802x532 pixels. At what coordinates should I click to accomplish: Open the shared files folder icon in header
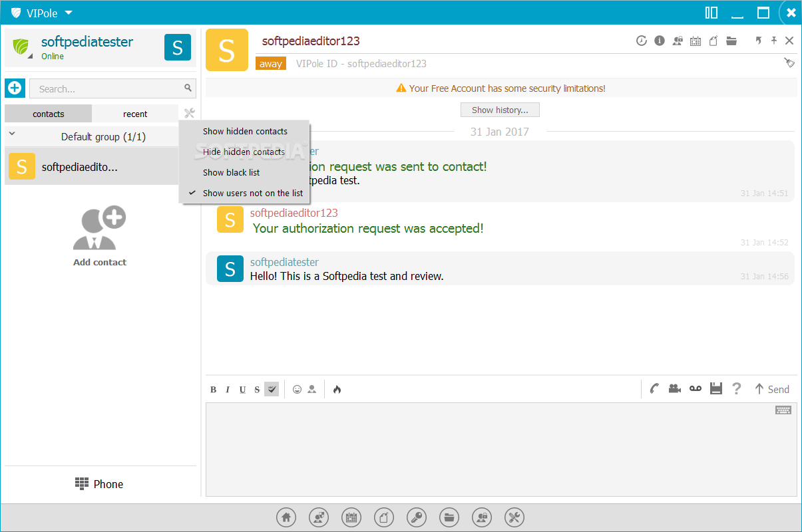731,41
